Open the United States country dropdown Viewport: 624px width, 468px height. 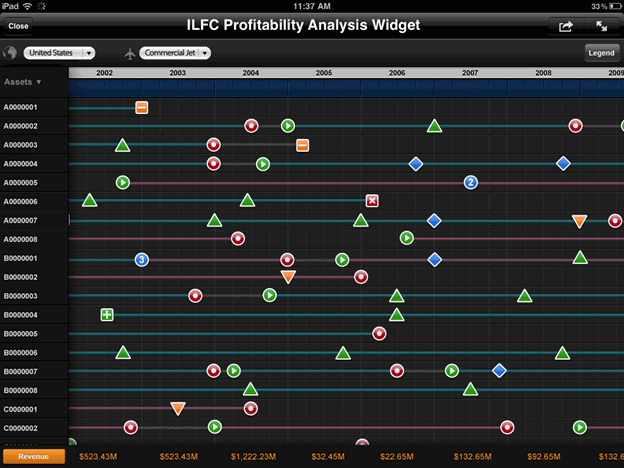[x=59, y=53]
